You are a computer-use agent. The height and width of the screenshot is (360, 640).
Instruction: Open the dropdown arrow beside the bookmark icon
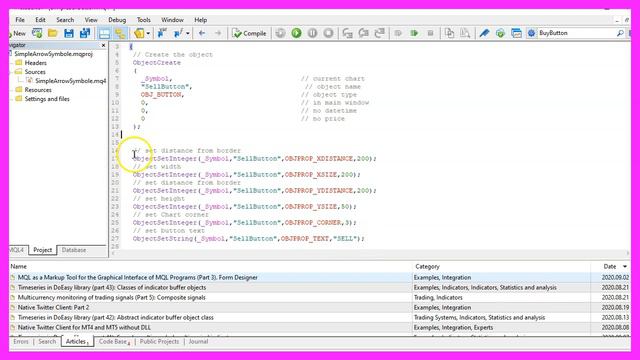click(x=148, y=33)
